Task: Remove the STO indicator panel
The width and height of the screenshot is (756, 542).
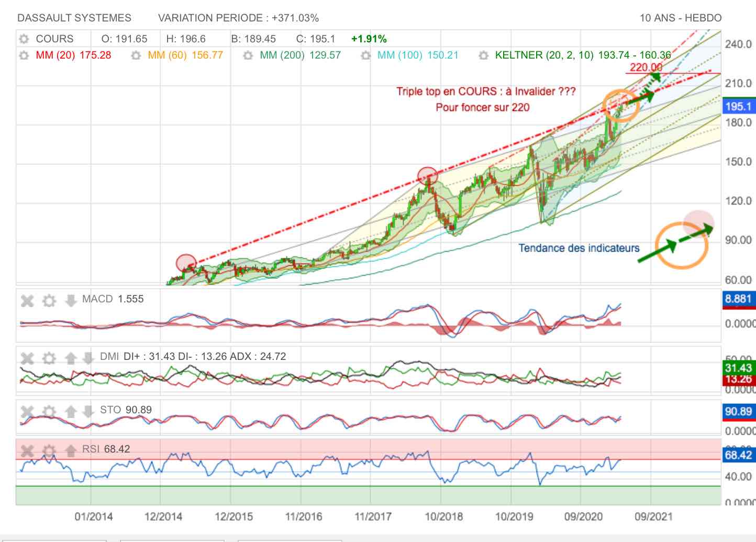Action: (27, 411)
